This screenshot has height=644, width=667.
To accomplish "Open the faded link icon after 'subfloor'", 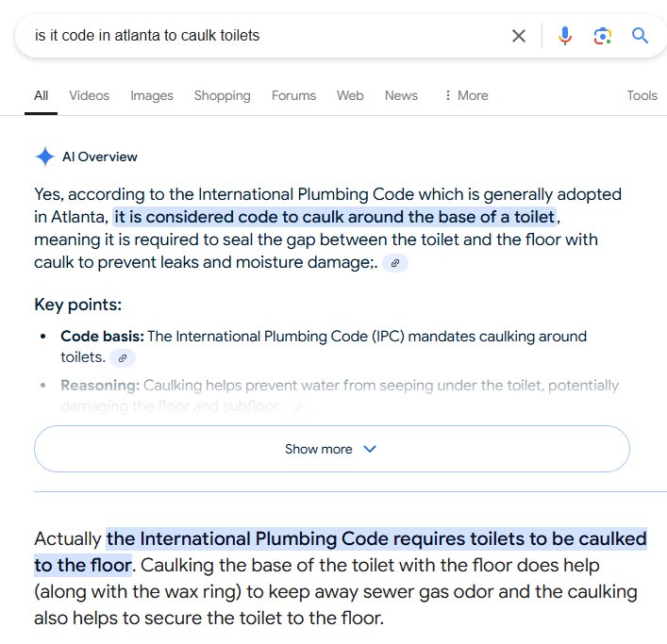I will [298, 406].
